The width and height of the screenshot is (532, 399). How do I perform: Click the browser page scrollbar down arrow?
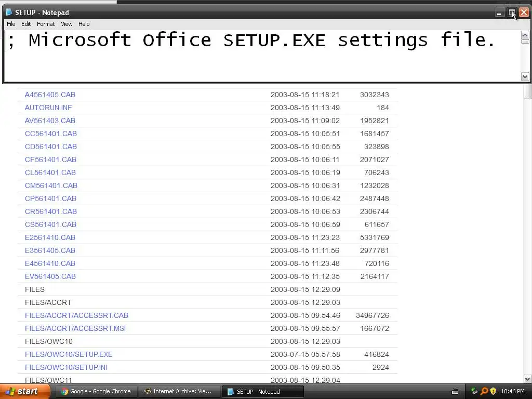point(528,379)
